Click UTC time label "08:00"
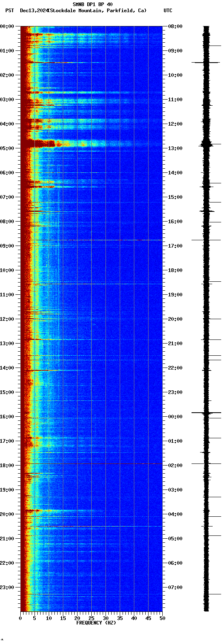Viewport: 224px width, 644px height. tap(175, 26)
